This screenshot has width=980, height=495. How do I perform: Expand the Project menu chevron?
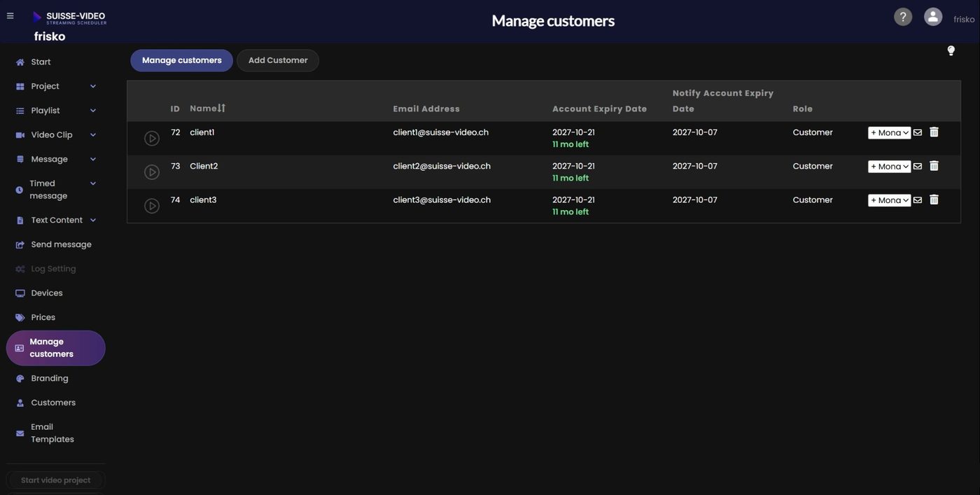click(x=93, y=86)
